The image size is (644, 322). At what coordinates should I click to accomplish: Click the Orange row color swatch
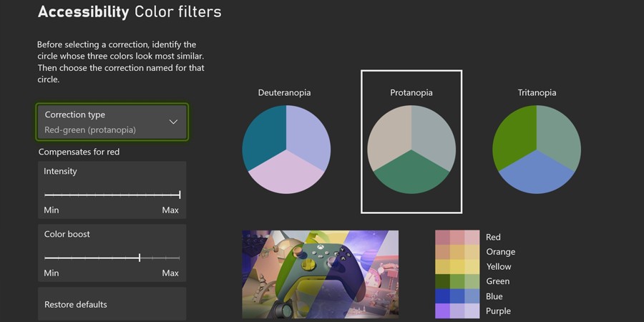tap(457, 252)
